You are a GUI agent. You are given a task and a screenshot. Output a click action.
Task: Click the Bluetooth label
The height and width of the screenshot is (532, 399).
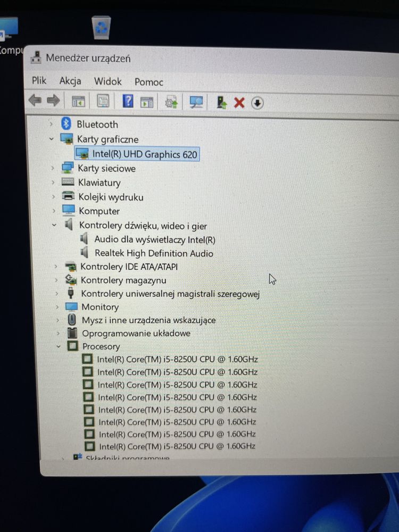[97, 124]
